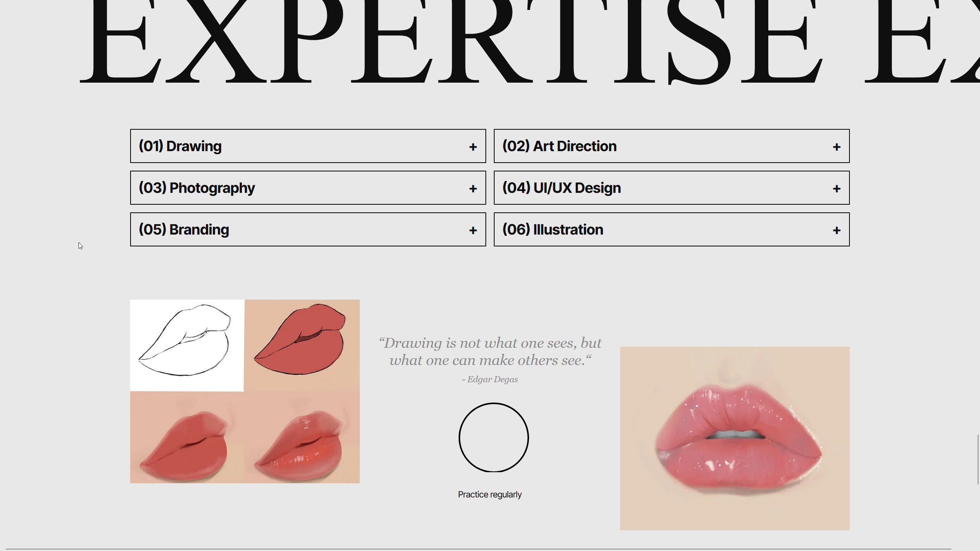Click the plus icon on the Drawing row
Screen dimensions: 980x551
[x=473, y=146]
